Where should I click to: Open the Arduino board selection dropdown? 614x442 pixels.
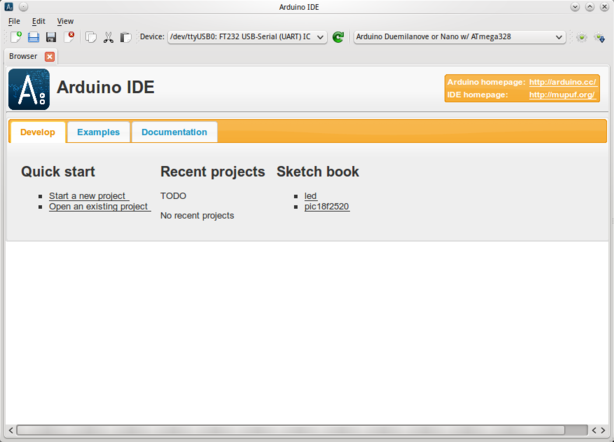[459, 37]
